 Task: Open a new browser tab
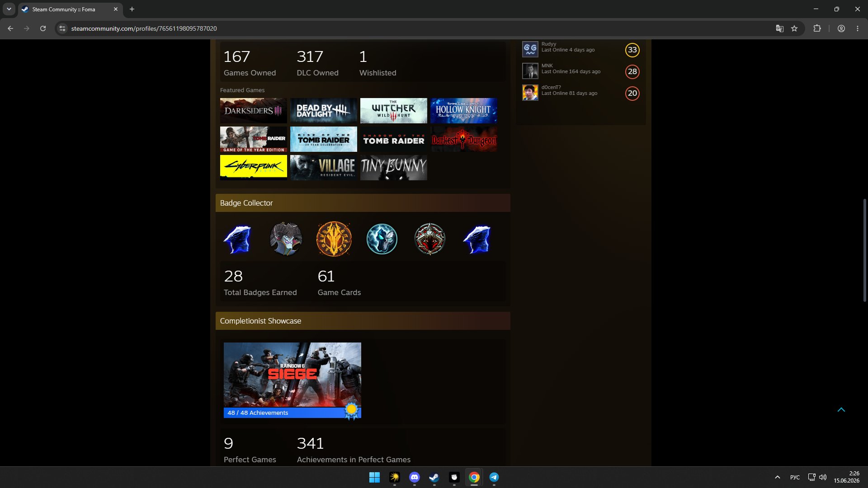(x=132, y=9)
